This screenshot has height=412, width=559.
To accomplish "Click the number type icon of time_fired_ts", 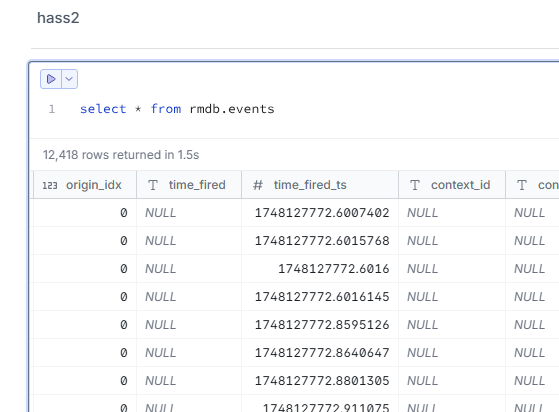I will tap(258, 185).
